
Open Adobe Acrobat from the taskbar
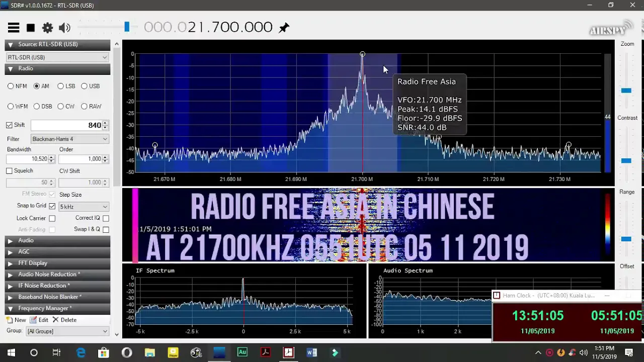[x=266, y=353]
